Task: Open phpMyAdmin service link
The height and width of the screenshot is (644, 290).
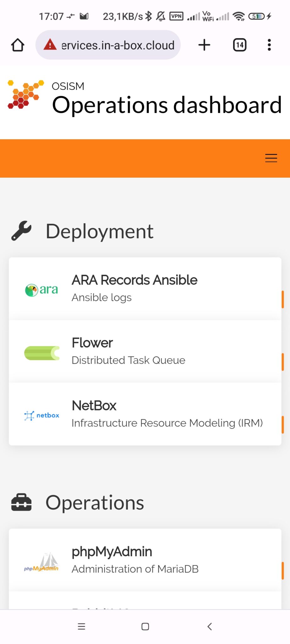Action: coord(112,552)
